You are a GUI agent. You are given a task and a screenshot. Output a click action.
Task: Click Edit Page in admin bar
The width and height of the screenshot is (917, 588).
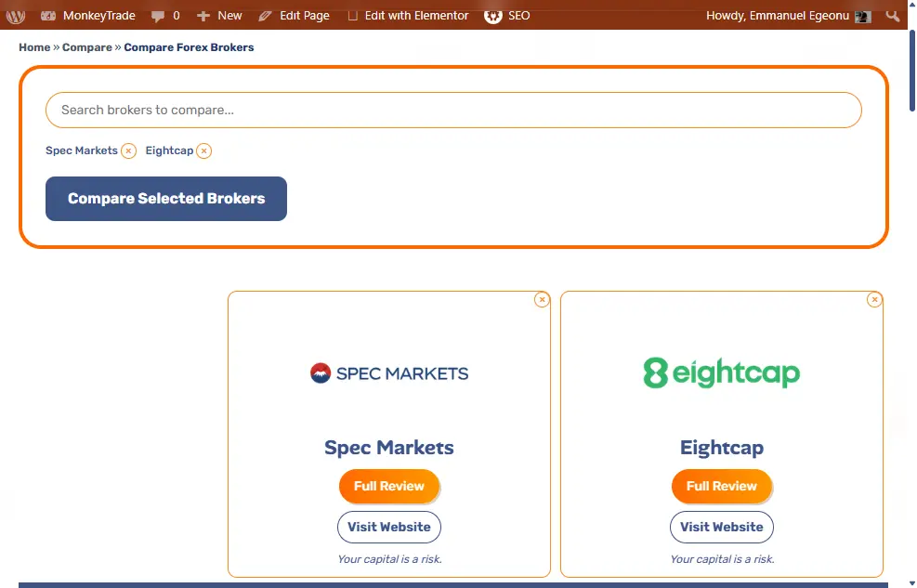(294, 16)
